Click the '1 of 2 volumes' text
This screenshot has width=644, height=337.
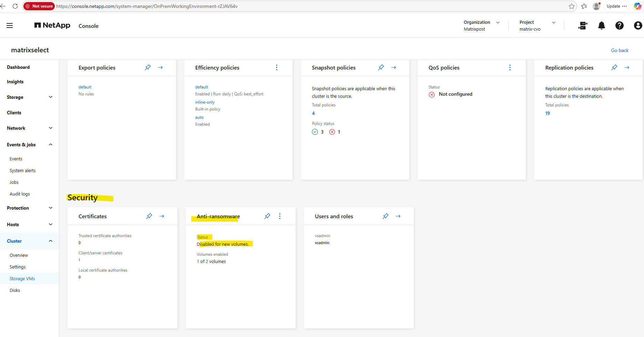tap(212, 262)
